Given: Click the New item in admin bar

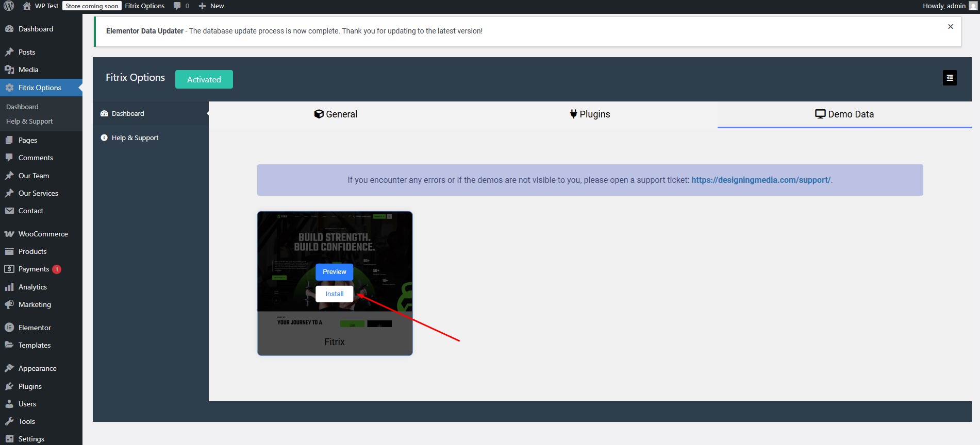Looking at the screenshot, I should point(211,6).
